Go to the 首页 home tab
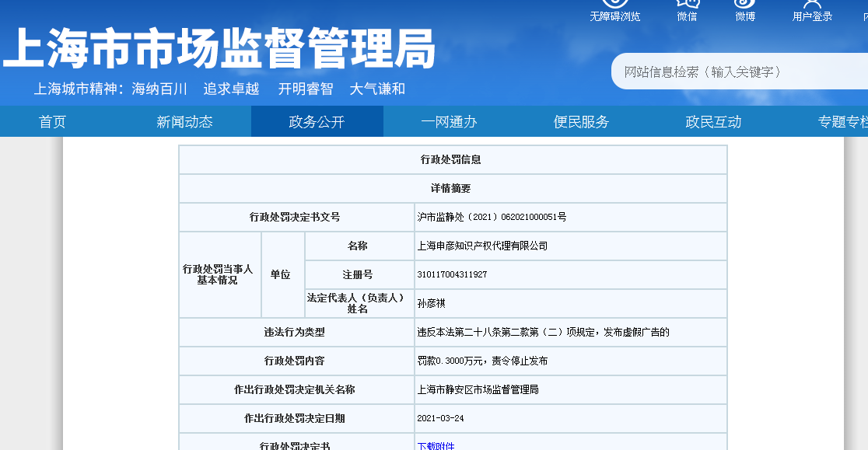The height and width of the screenshot is (450, 868). tap(53, 122)
